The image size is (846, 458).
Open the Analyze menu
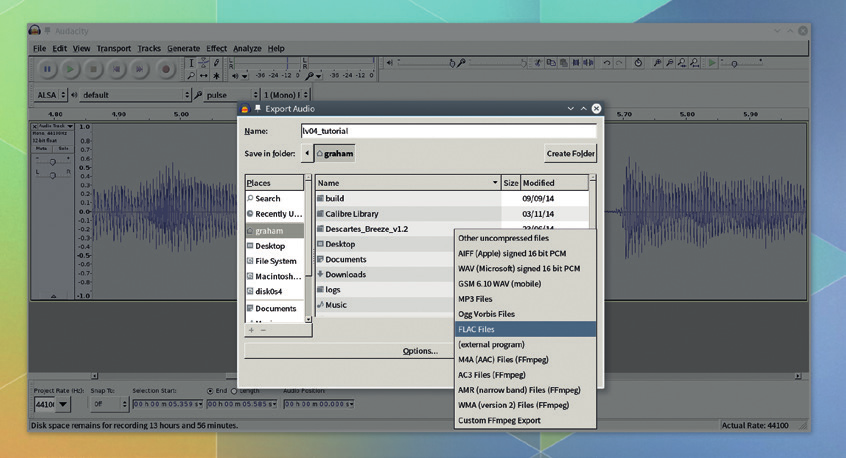click(x=247, y=49)
